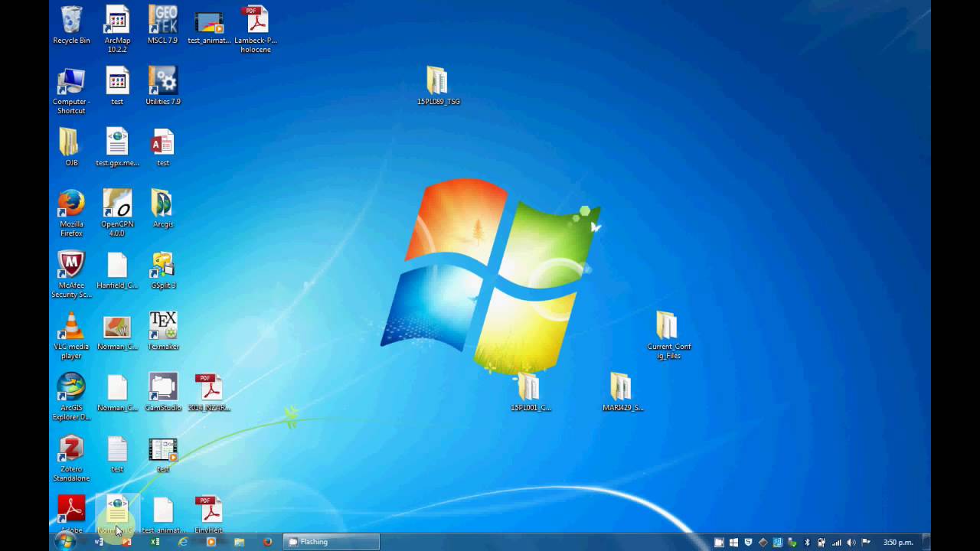
Task: Open the volume speaker tray icon
Action: 851,543
